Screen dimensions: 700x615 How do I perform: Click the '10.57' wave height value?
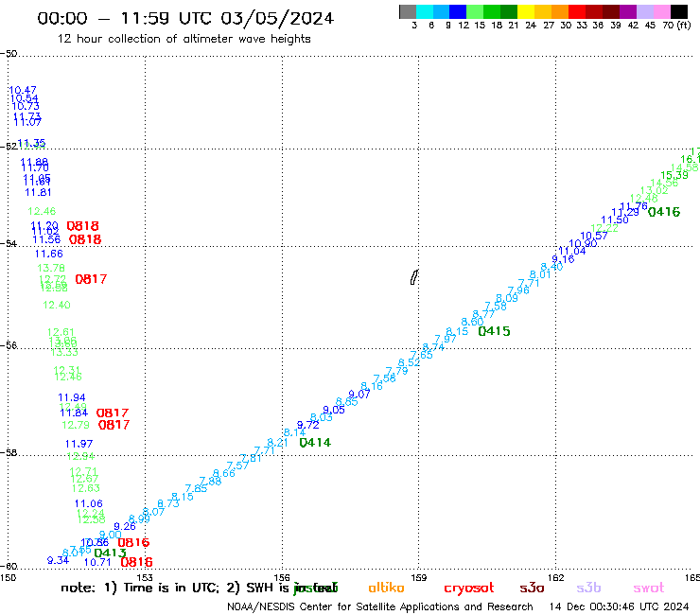[594, 236]
